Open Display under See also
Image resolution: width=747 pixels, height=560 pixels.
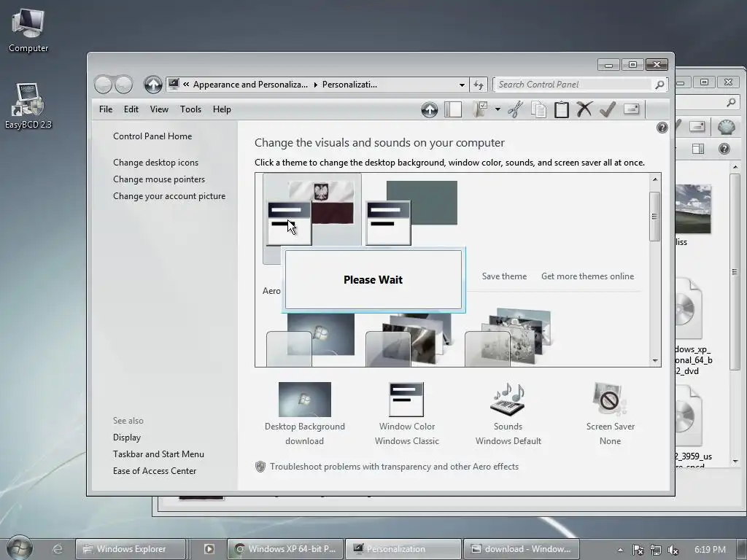127,437
